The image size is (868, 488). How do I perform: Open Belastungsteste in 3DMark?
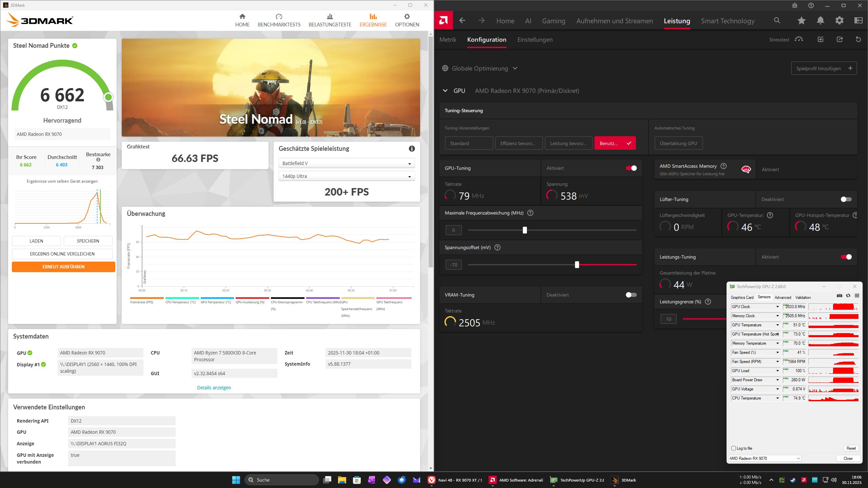pos(330,20)
